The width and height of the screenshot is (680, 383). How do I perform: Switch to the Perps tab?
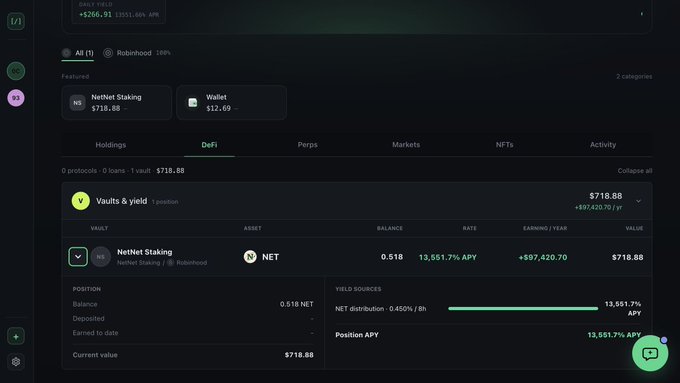pos(307,145)
